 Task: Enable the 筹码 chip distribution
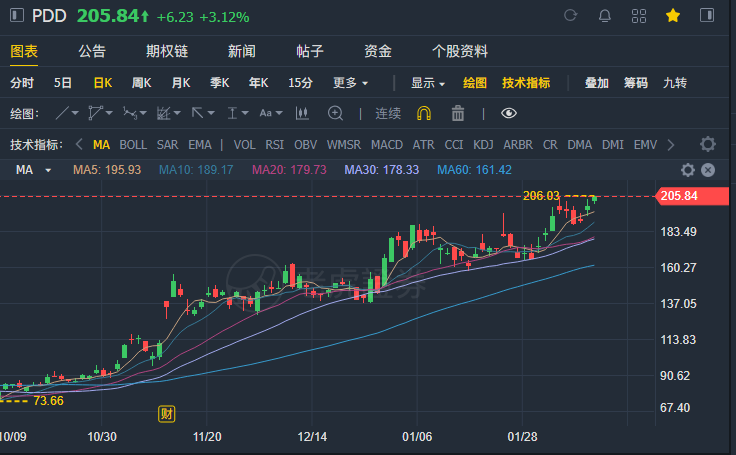tap(636, 83)
